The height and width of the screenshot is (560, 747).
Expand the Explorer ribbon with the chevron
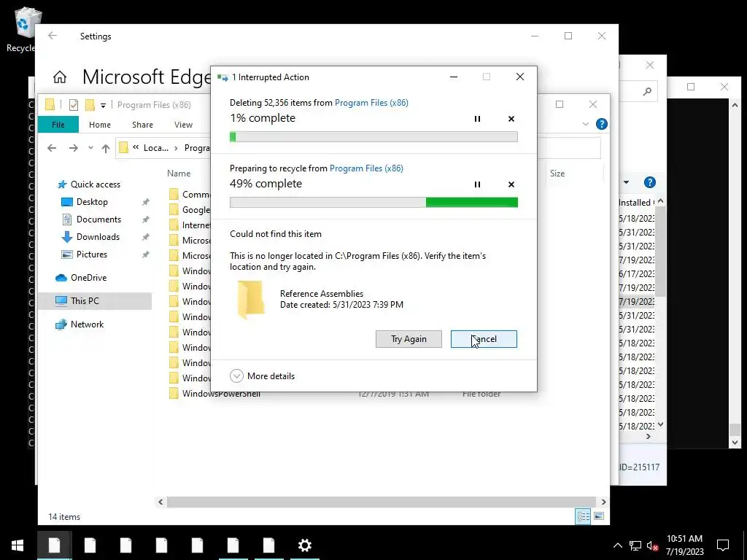click(x=586, y=124)
